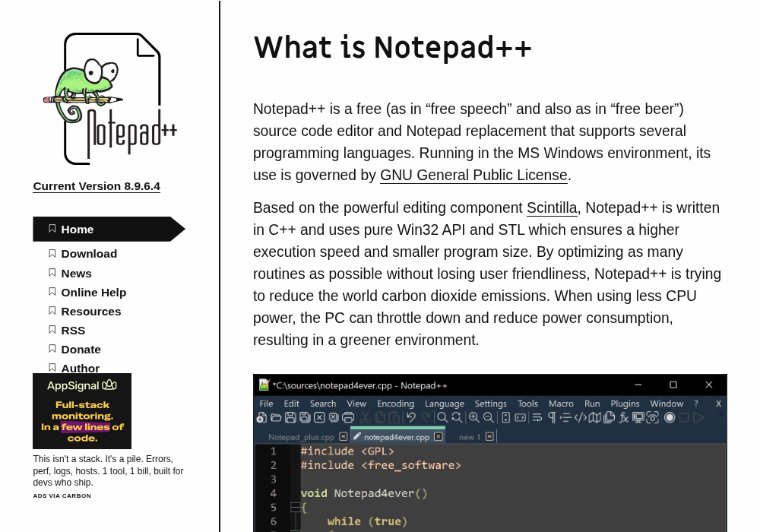Click Save All icon in Notepad++ screenshot toolbar
The image size is (760, 532).
[x=305, y=418]
